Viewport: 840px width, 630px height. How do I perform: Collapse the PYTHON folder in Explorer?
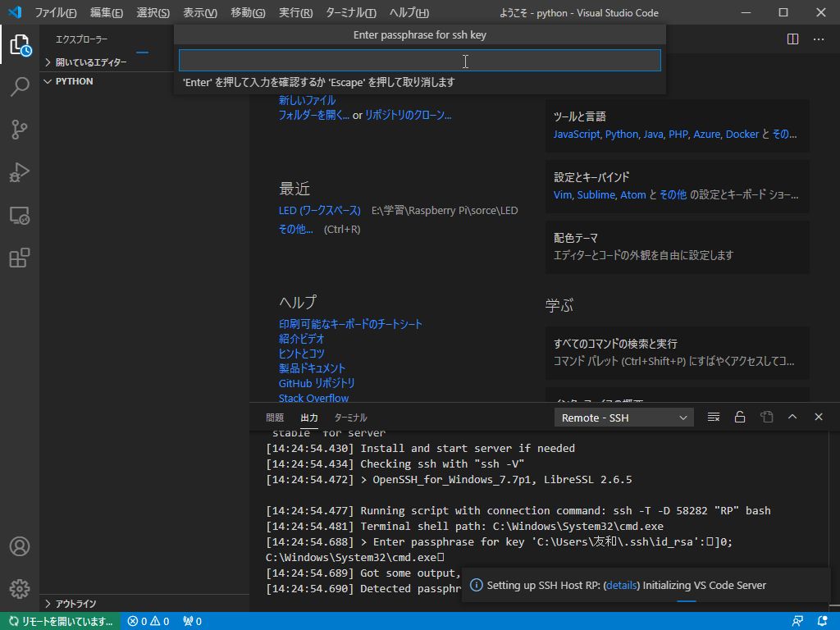point(49,81)
